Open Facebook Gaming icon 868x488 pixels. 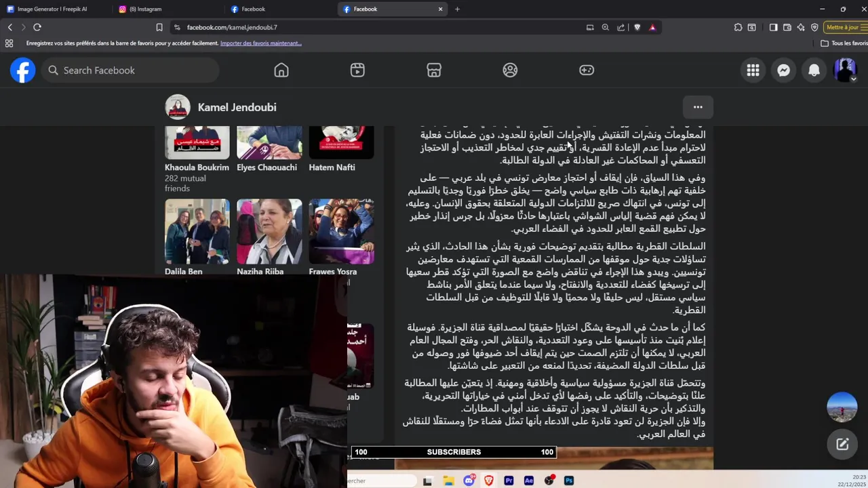click(587, 70)
